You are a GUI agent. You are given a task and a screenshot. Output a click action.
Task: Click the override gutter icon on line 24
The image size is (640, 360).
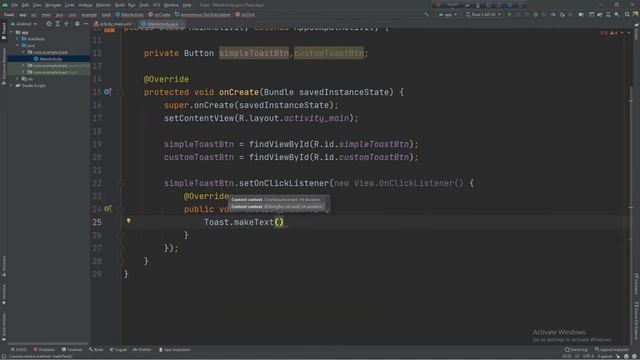(x=107, y=209)
